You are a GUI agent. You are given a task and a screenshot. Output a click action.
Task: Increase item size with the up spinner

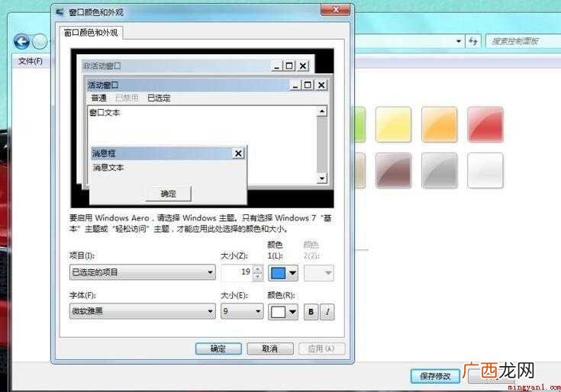(x=258, y=268)
